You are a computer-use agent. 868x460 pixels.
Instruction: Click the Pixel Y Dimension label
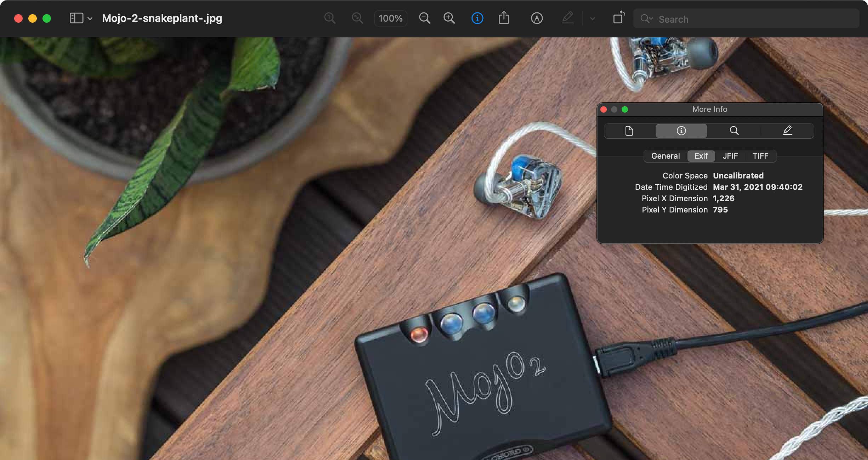pos(675,210)
